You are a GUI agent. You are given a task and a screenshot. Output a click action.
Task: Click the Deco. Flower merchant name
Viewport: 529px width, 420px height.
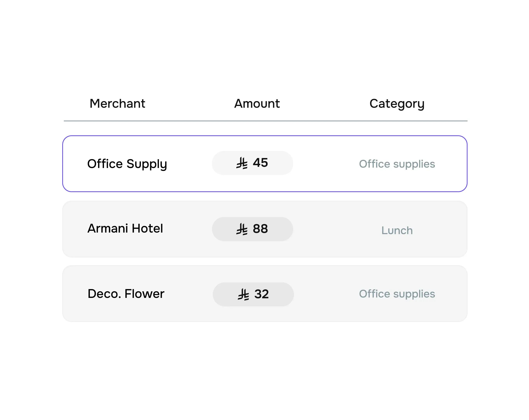126,293
